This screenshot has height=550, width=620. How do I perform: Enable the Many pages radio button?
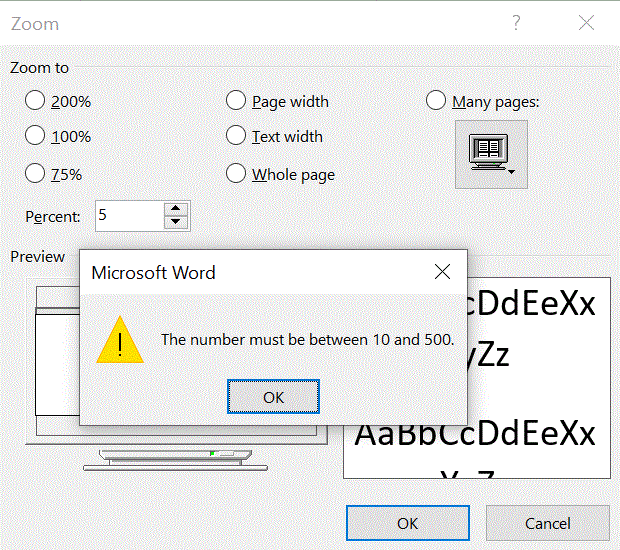(436, 100)
